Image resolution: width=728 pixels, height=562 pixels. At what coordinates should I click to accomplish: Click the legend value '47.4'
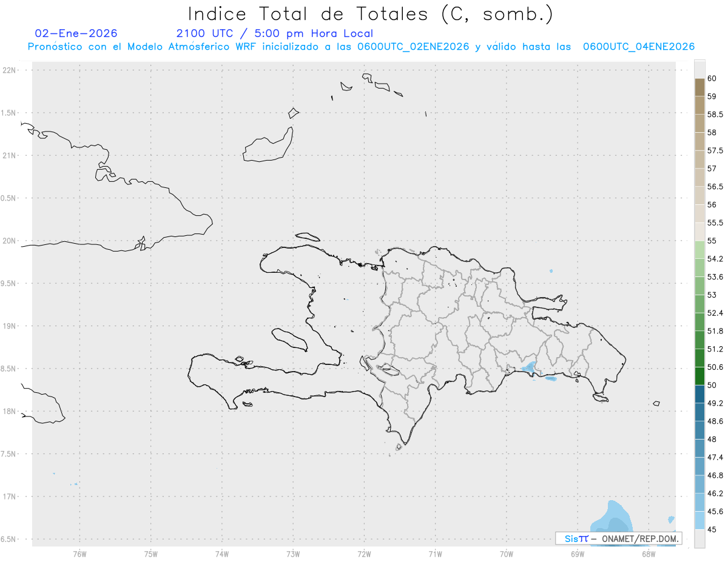pyautogui.click(x=715, y=457)
